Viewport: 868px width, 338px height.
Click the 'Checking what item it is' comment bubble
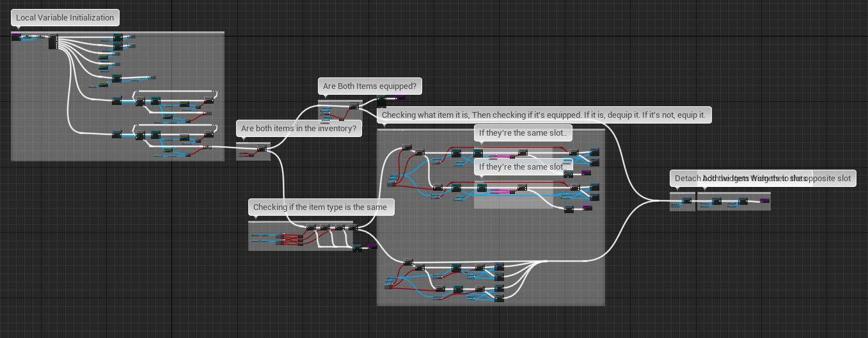544,115
